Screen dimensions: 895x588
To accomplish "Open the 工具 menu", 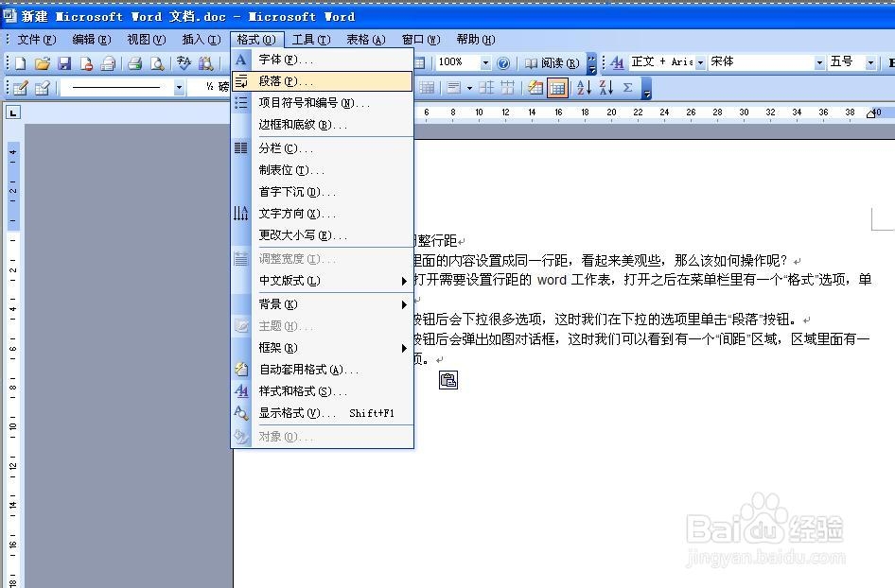I will click(310, 39).
